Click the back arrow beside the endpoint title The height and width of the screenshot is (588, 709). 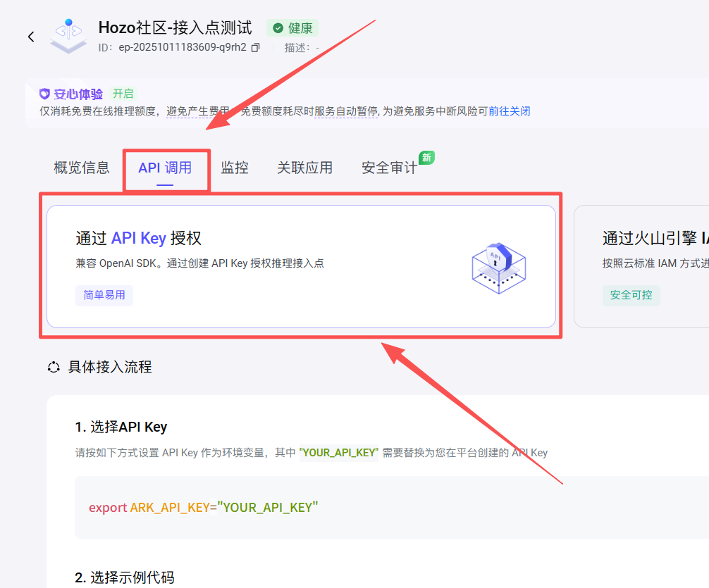(30, 36)
